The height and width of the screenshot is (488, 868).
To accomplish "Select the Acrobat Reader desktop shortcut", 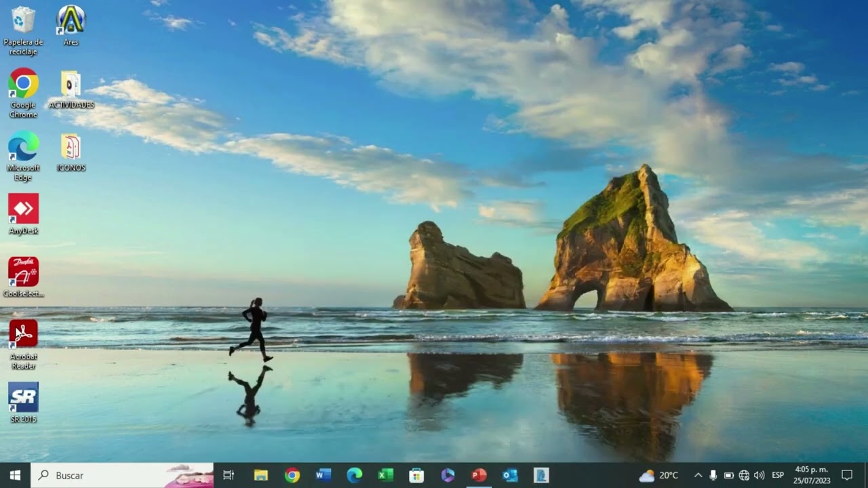I will click(x=23, y=345).
